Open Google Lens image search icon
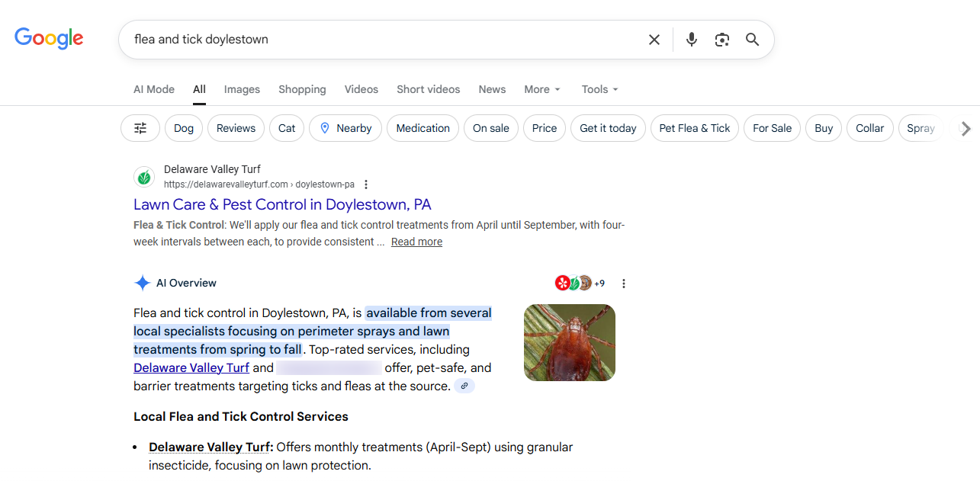Image resolution: width=980 pixels, height=481 pixels. pos(721,39)
